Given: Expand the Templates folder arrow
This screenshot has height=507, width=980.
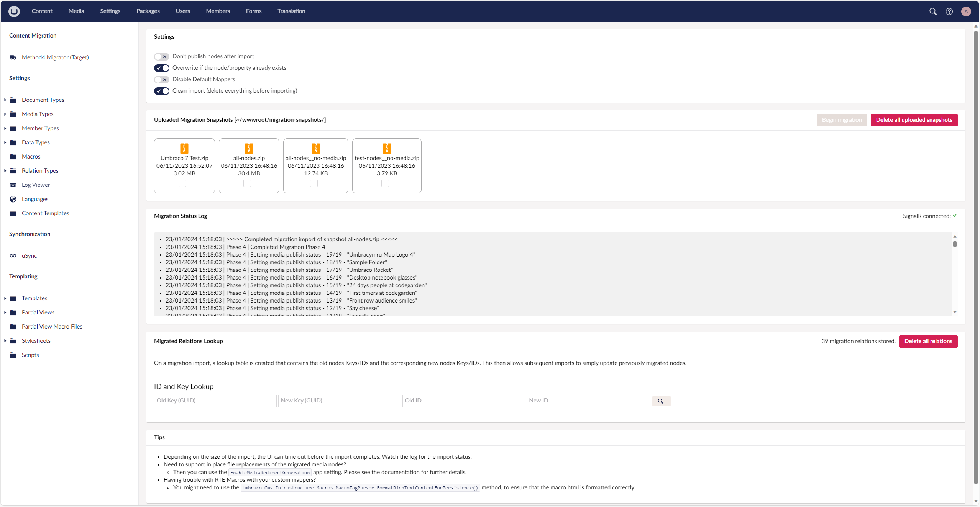Looking at the screenshot, I should point(5,298).
